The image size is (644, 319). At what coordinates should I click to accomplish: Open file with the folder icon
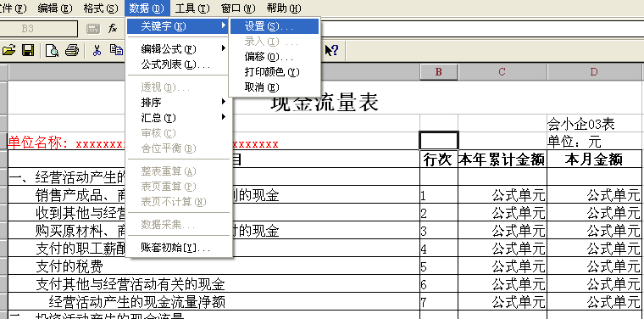pyautogui.click(x=9, y=50)
